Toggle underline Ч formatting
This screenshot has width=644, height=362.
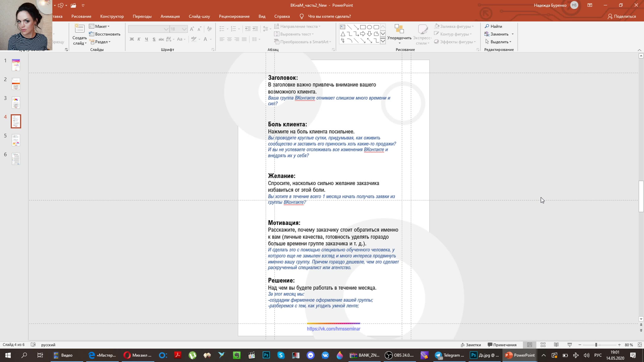coord(147,39)
